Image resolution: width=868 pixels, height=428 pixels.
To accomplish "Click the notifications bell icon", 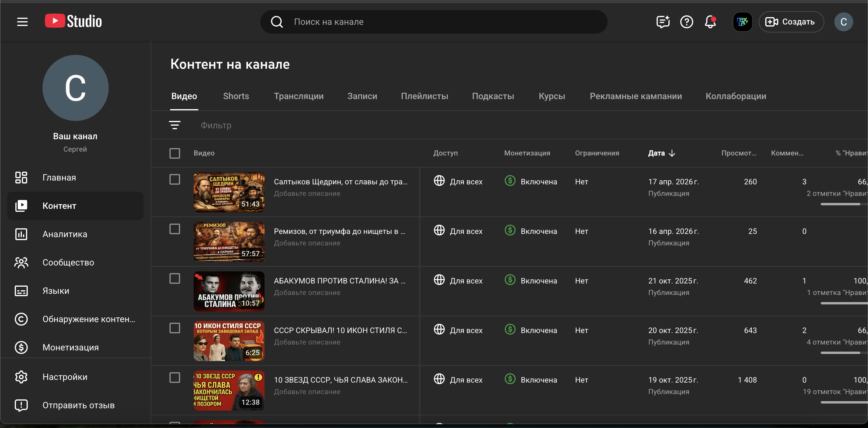I will pyautogui.click(x=710, y=22).
